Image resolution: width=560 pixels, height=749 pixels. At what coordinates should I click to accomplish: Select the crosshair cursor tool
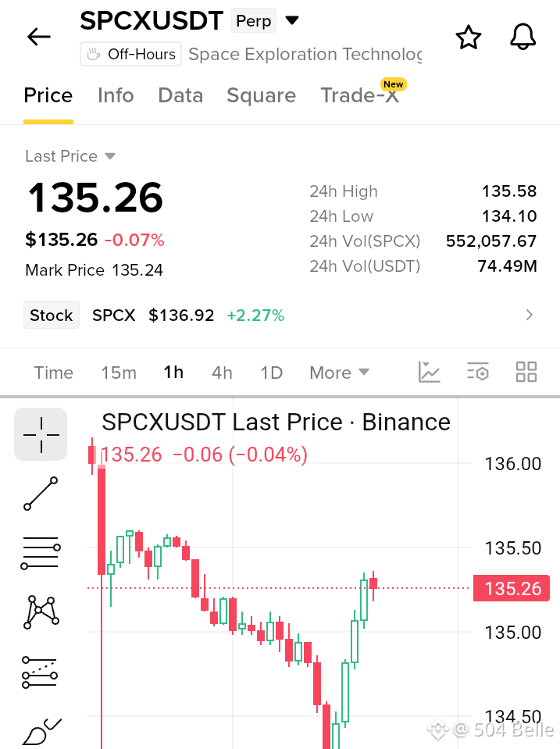pos(41,434)
